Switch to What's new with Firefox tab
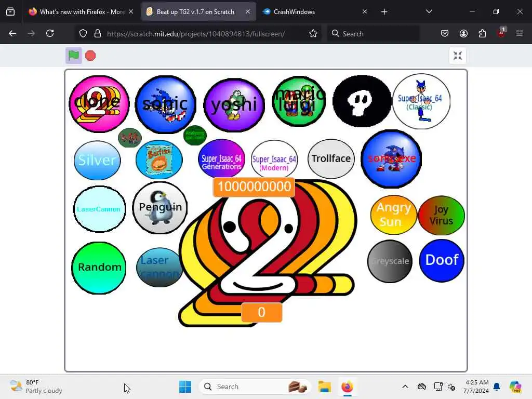532x399 pixels. tap(82, 12)
